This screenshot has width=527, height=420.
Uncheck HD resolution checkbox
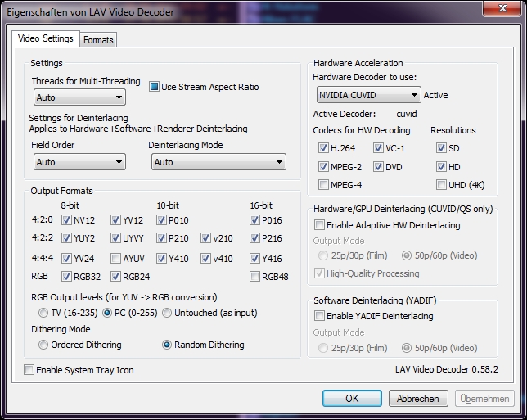[441, 167]
